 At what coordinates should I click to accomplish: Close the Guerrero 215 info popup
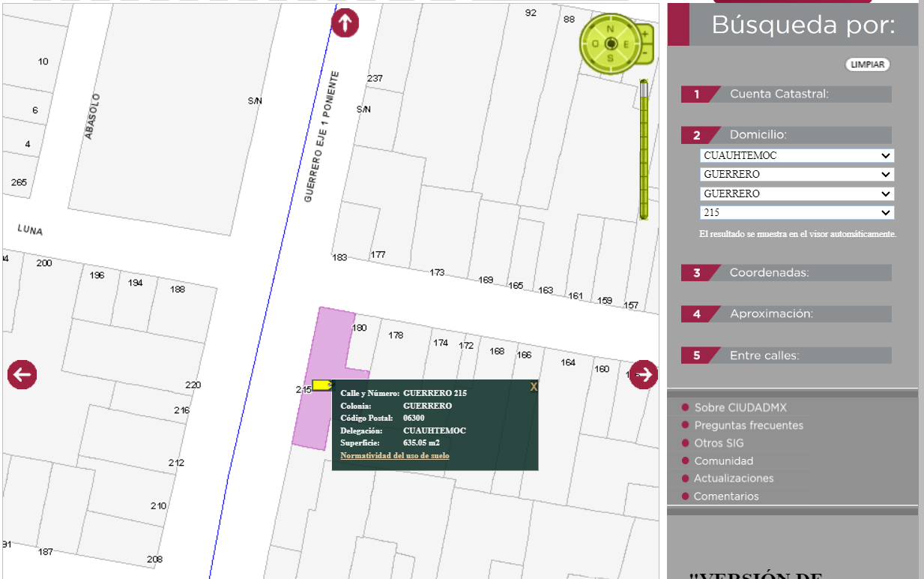tap(534, 387)
